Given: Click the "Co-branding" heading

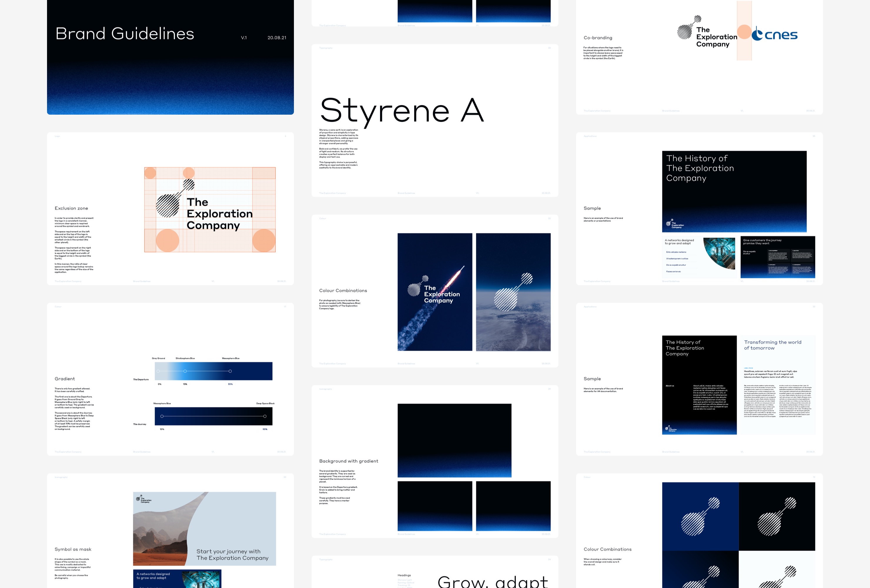Looking at the screenshot, I should pyautogui.click(x=598, y=38).
